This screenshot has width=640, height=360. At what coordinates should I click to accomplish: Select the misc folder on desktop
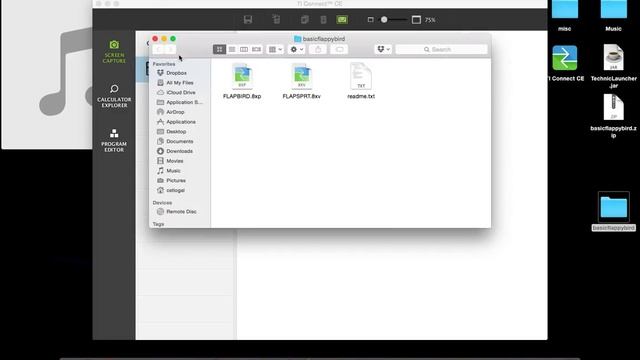(564, 16)
